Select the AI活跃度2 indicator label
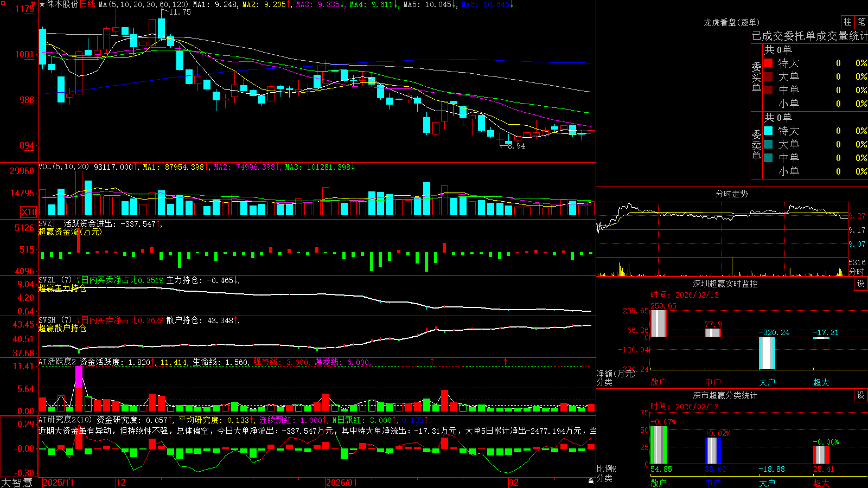The width and height of the screenshot is (868, 488). pos(58,362)
